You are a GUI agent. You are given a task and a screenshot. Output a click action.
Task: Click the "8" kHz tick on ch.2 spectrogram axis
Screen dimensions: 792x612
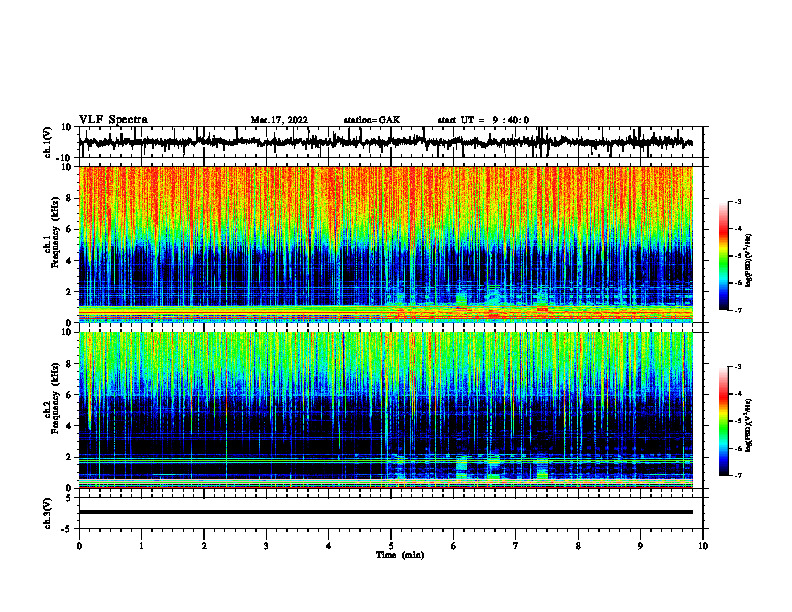70,364
